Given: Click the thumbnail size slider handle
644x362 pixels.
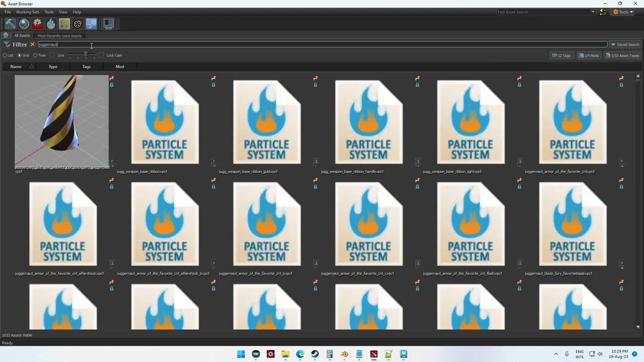Looking at the screenshot, I should click(x=86, y=54).
